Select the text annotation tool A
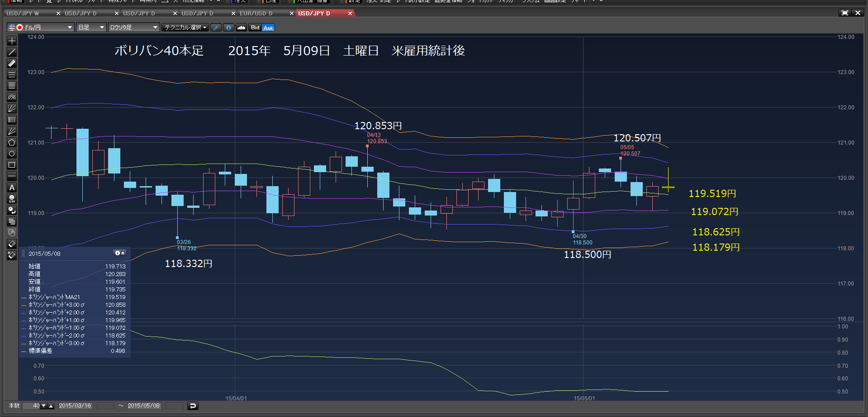 tap(12, 187)
